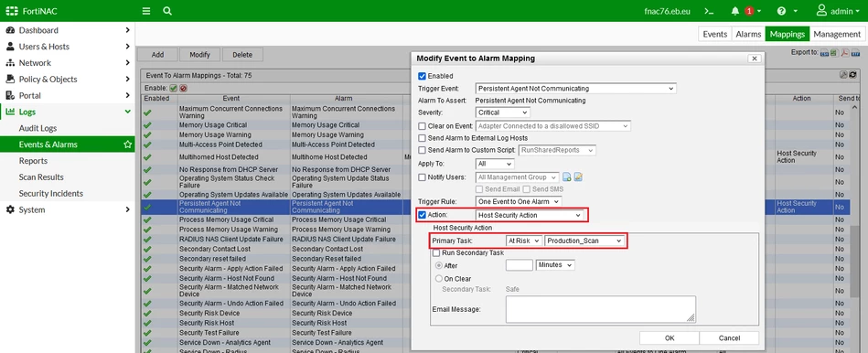Click the refresh table icon
This screenshot has width=868, height=353.
click(x=852, y=75)
